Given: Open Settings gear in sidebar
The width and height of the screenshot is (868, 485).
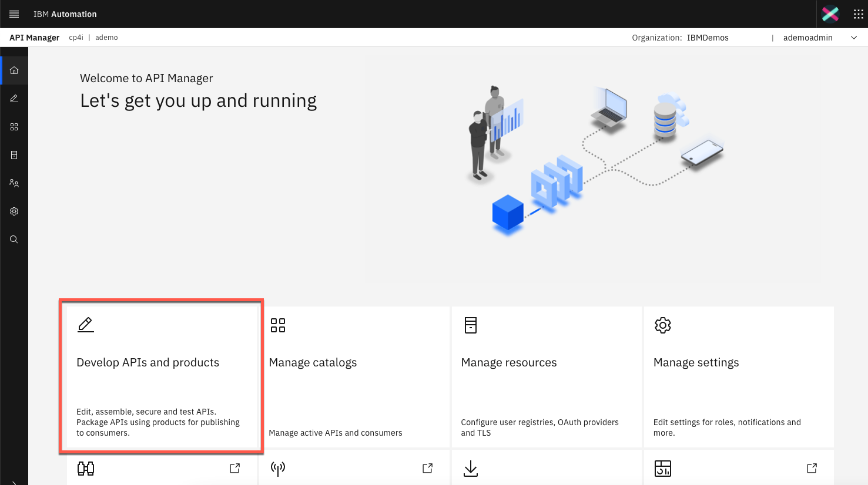Looking at the screenshot, I should (x=14, y=211).
